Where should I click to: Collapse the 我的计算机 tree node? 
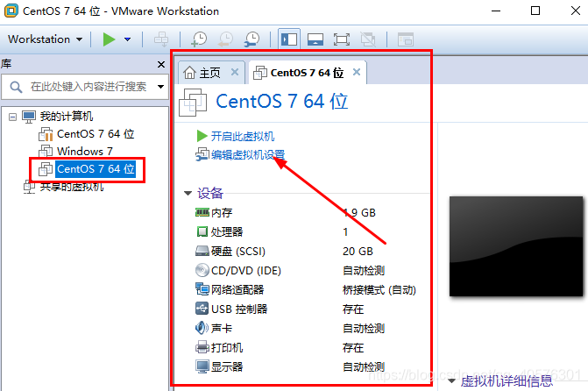[13, 117]
